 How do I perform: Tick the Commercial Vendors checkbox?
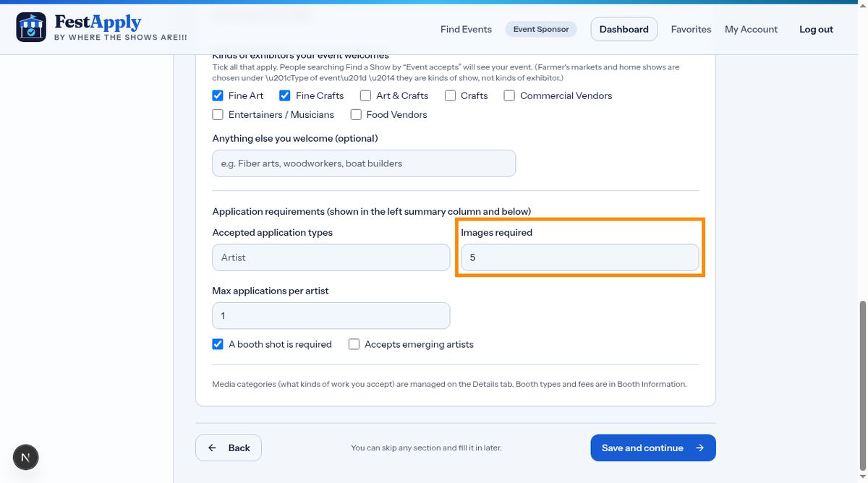509,95
